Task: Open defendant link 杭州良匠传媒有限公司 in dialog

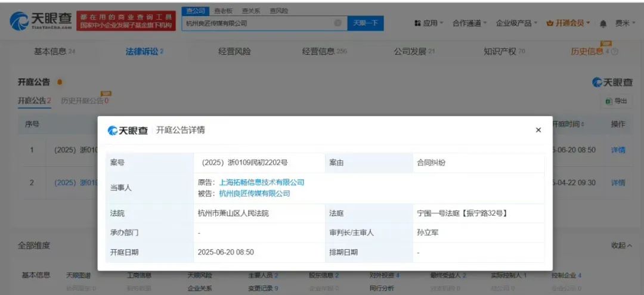Action: point(255,193)
